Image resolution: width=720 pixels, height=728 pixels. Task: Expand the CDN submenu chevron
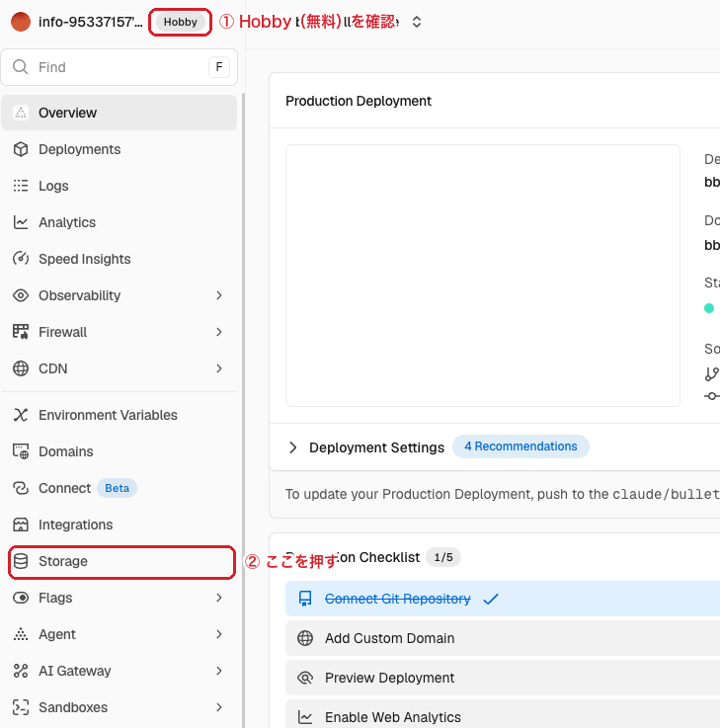pos(219,368)
